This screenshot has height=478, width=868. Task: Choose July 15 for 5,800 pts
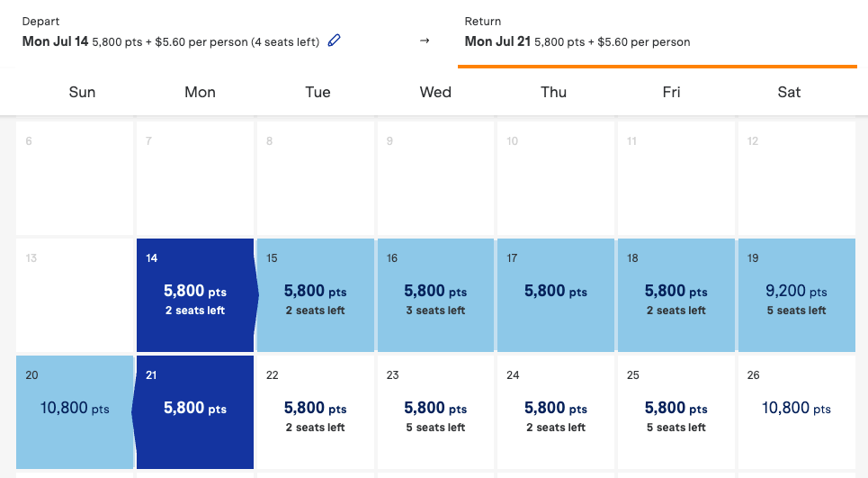coord(315,294)
